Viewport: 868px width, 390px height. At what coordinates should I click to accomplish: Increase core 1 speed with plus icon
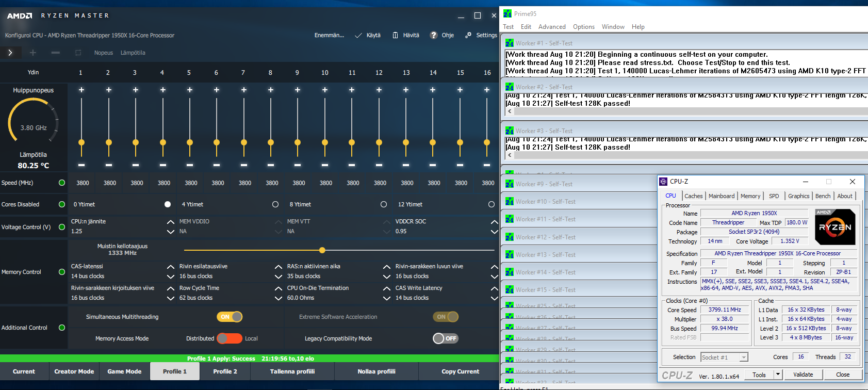coord(81,90)
